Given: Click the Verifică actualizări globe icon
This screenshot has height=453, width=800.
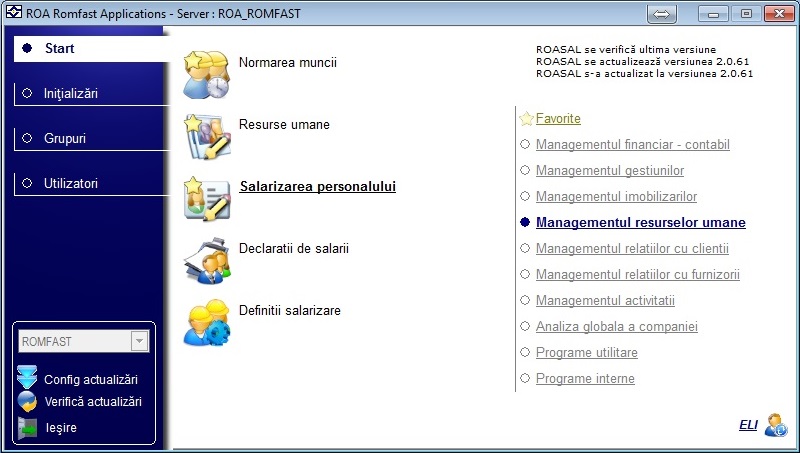Looking at the screenshot, I should pyautogui.click(x=27, y=401).
